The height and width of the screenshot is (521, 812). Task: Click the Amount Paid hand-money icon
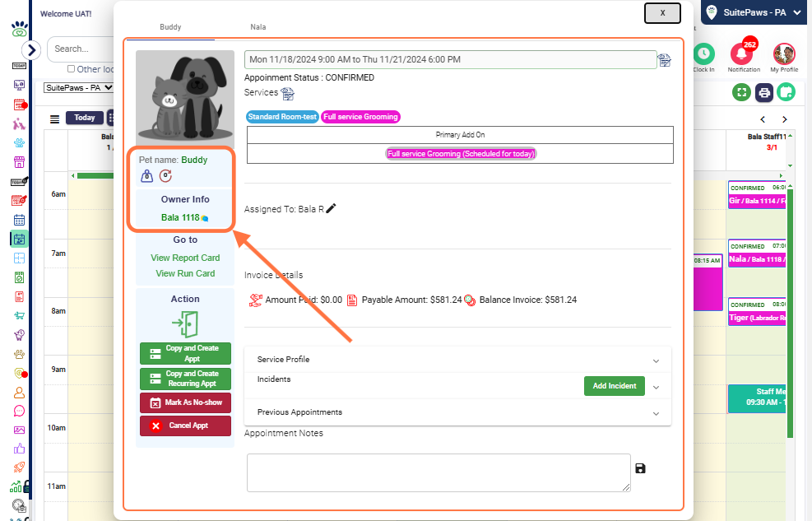pyautogui.click(x=255, y=300)
